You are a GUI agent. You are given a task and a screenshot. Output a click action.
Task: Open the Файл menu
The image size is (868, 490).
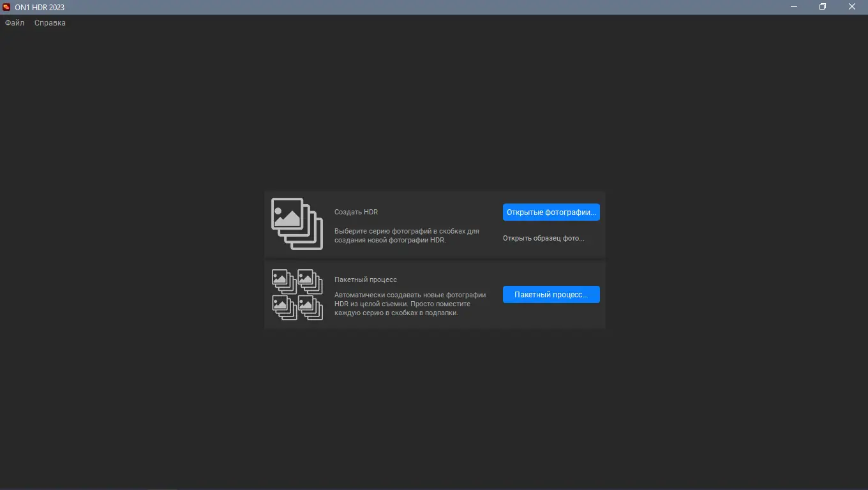15,23
